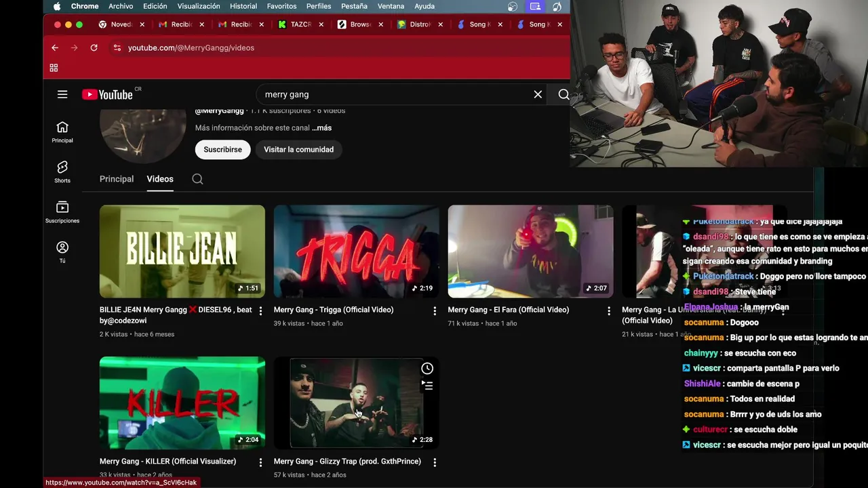The width and height of the screenshot is (868, 488).
Task: Open options for BILLIE JE4N video
Action: pyautogui.click(x=260, y=311)
